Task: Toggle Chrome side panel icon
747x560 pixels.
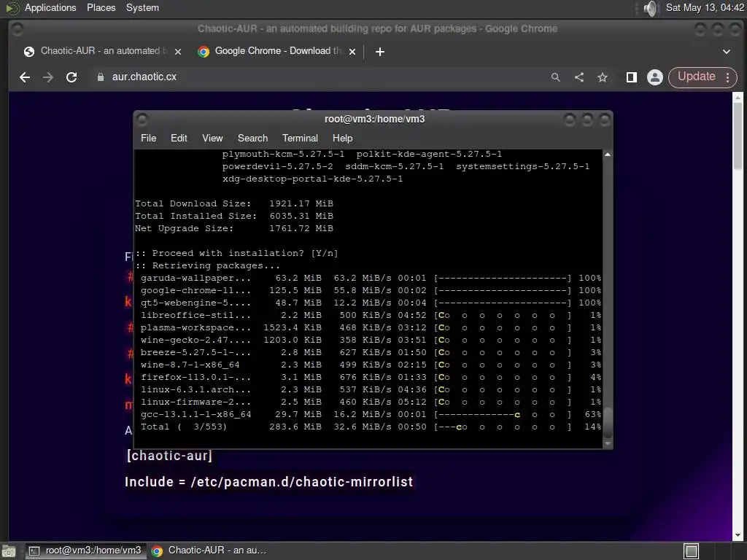Action: (632, 77)
